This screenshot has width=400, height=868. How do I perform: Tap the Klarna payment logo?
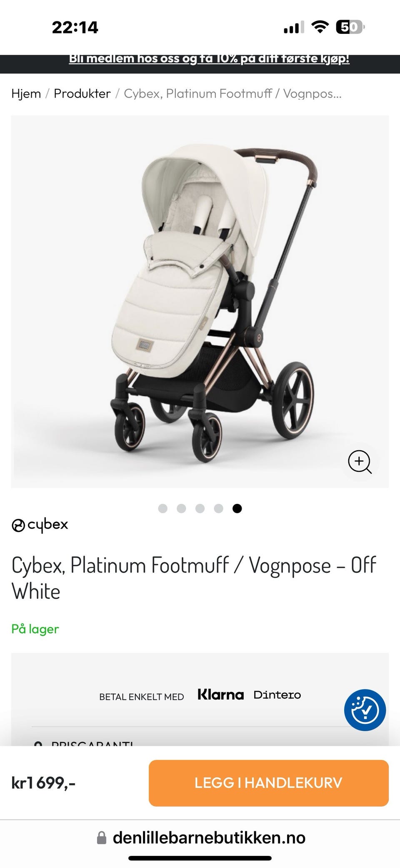(220, 695)
